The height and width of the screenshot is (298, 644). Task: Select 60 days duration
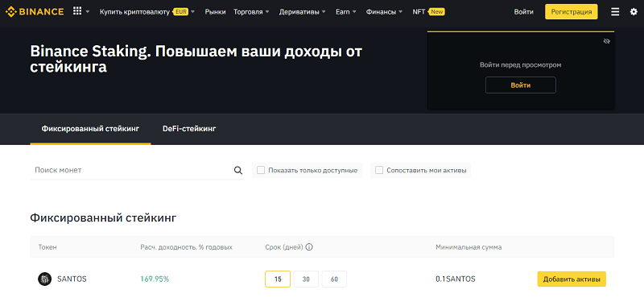click(334, 279)
